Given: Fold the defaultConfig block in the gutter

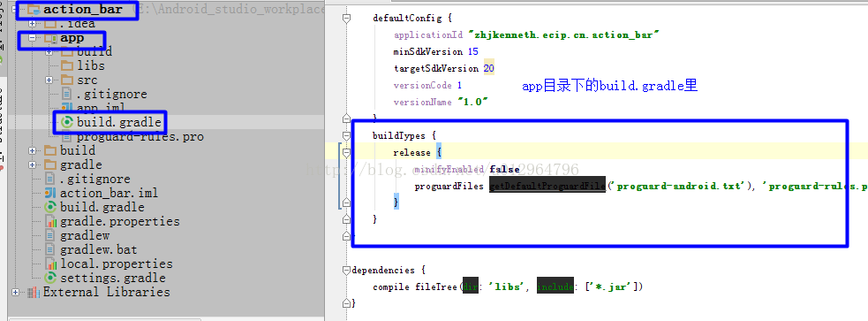Looking at the screenshot, I should pyautogui.click(x=346, y=18).
